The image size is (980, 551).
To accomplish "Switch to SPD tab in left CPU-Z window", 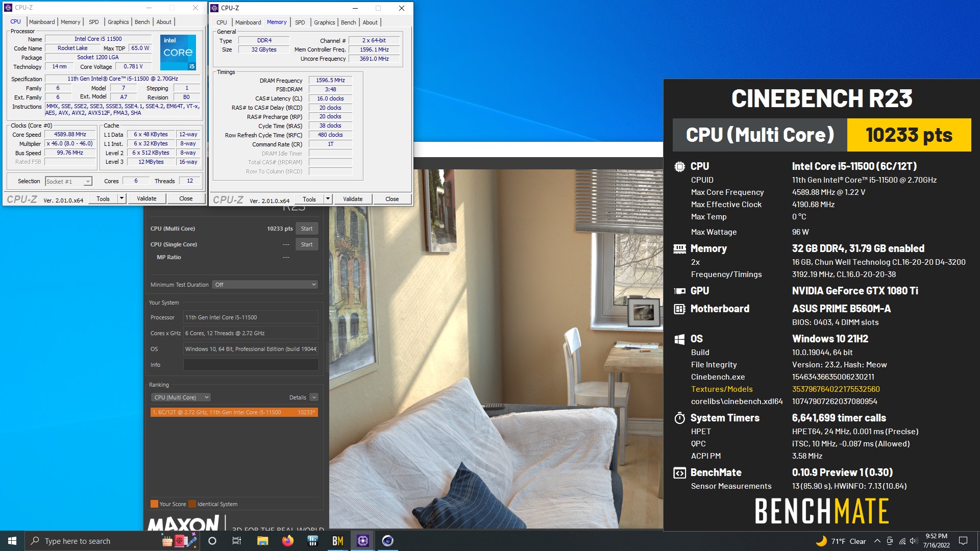I will pos(94,22).
